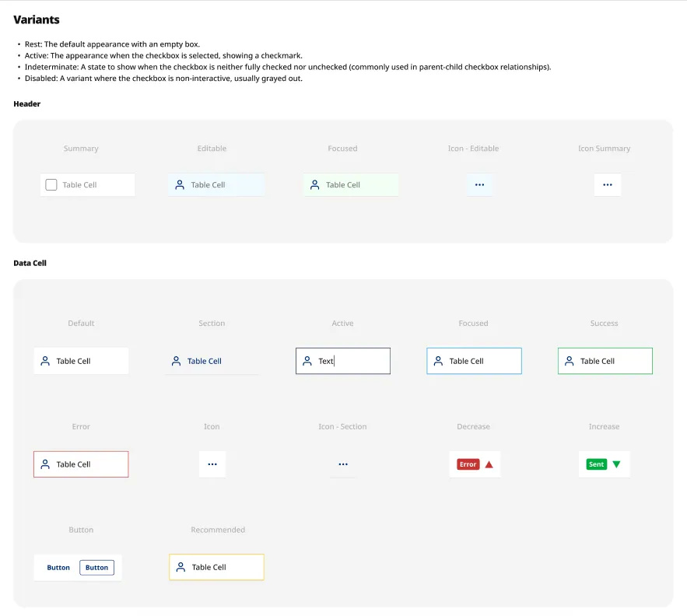Screen dimensions: 687x616
Task: Click the Summary header Table Cell text
Action: tap(79, 185)
